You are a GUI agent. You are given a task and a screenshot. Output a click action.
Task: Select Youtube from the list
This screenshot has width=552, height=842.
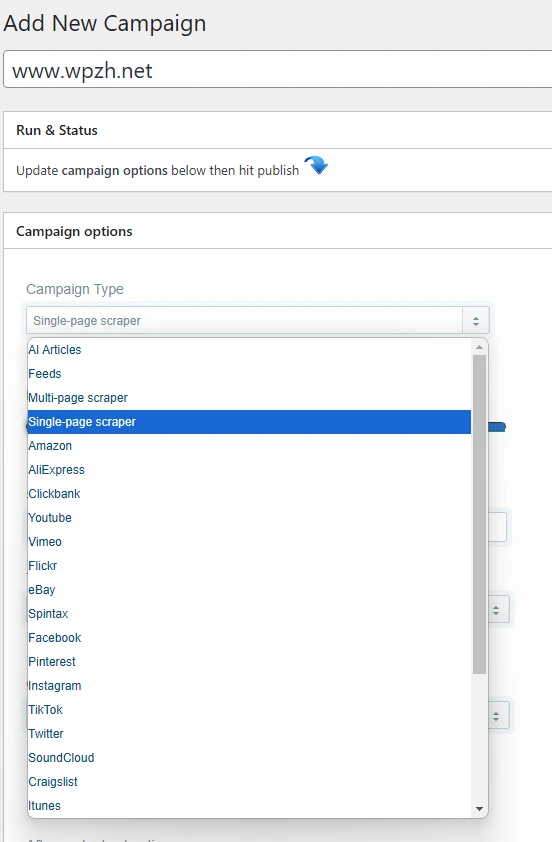click(x=249, y=518)
